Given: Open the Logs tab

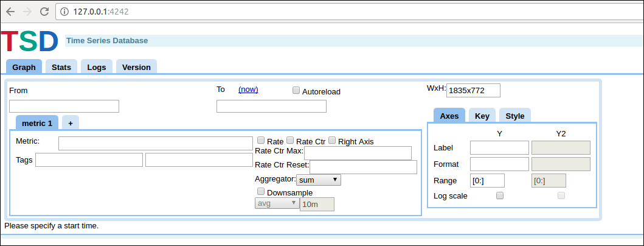Looking at the screenshot, I should tap(97, 67).
